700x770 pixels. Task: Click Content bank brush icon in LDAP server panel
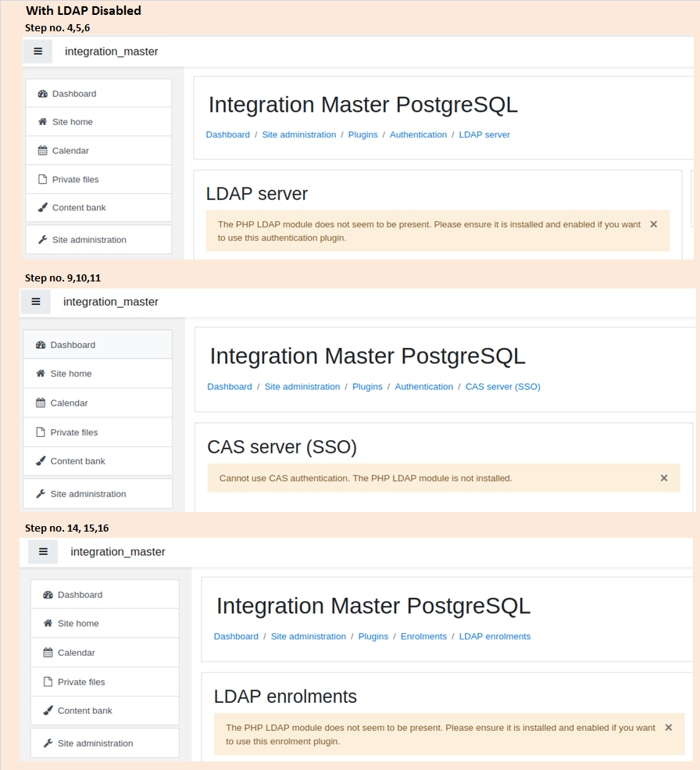pyautogui.click(x=43, y=207)
